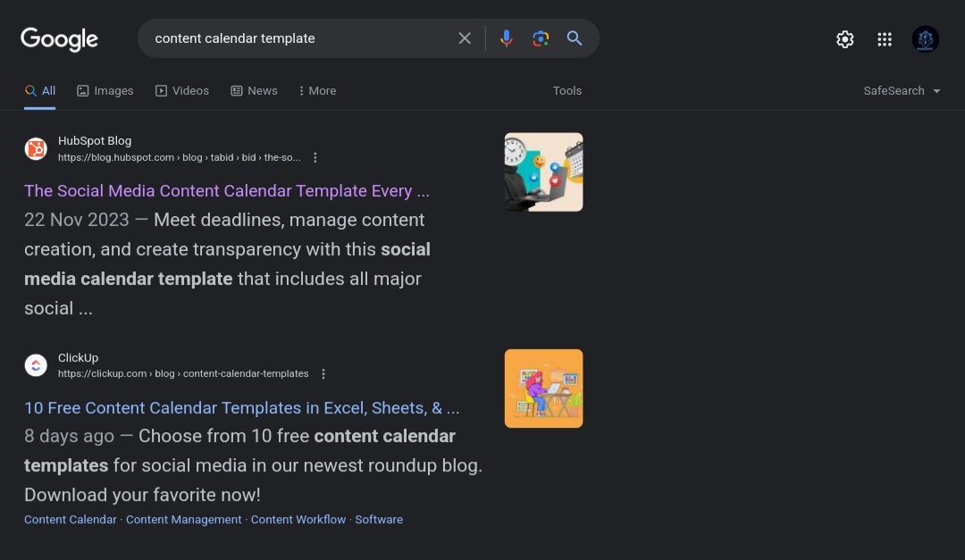Switch to the Videos tab

click(182, 91)
